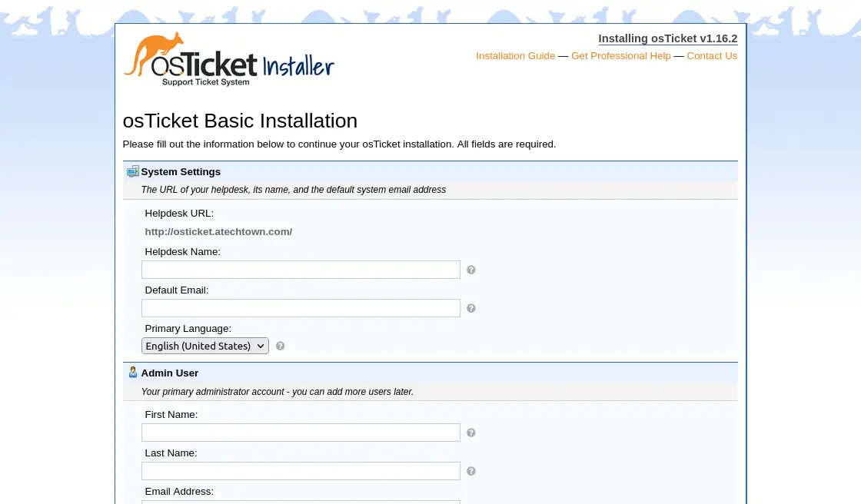The height and width of the screenshot is (504, 861).
Task: Open help tip beside First Name field
Action: click(471, 433)
